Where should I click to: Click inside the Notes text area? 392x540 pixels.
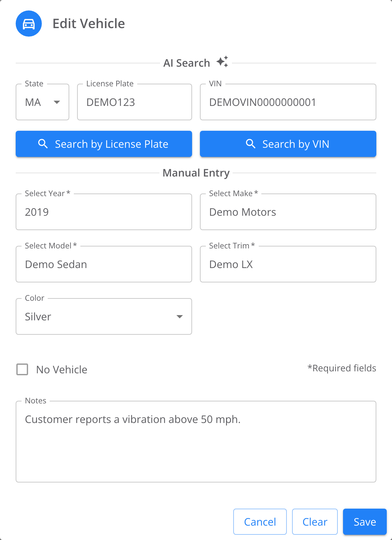tap(196, 441)
